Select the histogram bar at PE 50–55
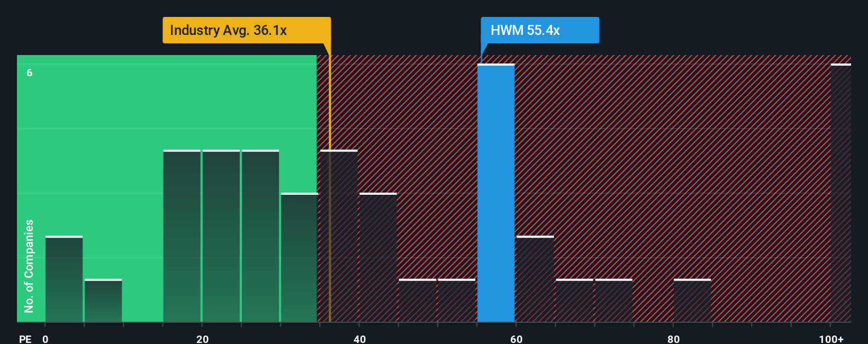The image size is (868, 344). tap(457, 301)
